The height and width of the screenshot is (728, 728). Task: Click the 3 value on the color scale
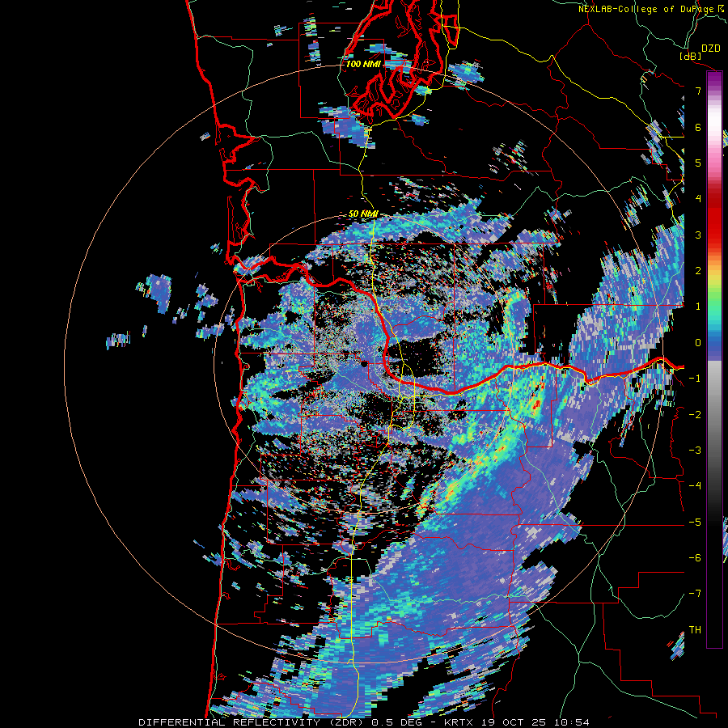click(698, 235)
